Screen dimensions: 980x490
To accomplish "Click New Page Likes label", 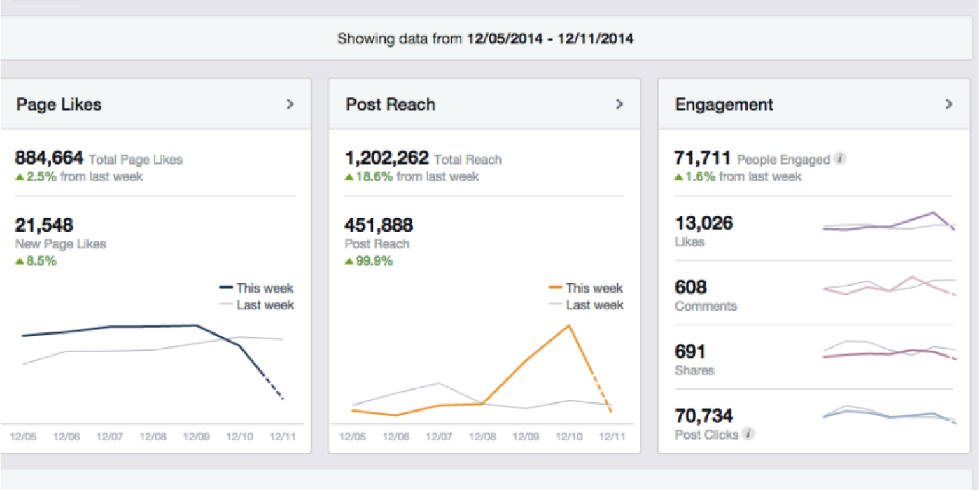I will (x=61, y=244).
